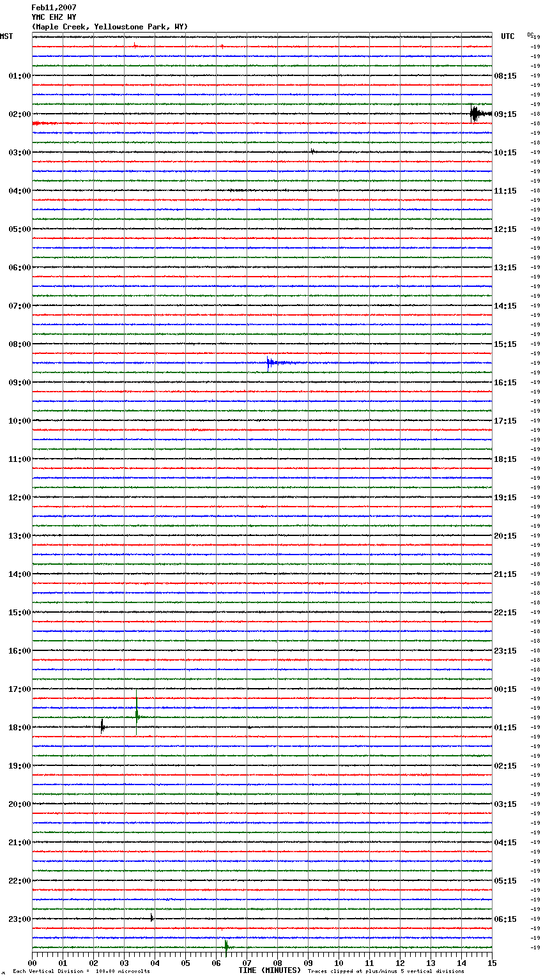Click minute 05 on the bottom time axis
543x980 pixels.
coord(185,963)
